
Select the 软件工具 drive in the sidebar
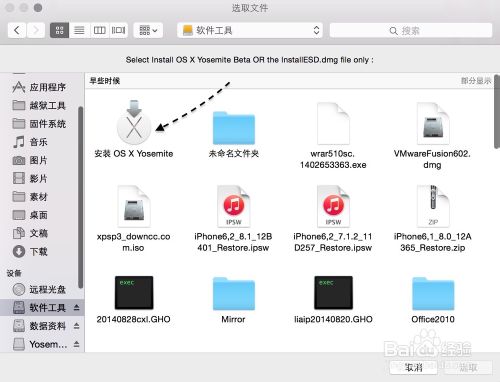[42, 307]
